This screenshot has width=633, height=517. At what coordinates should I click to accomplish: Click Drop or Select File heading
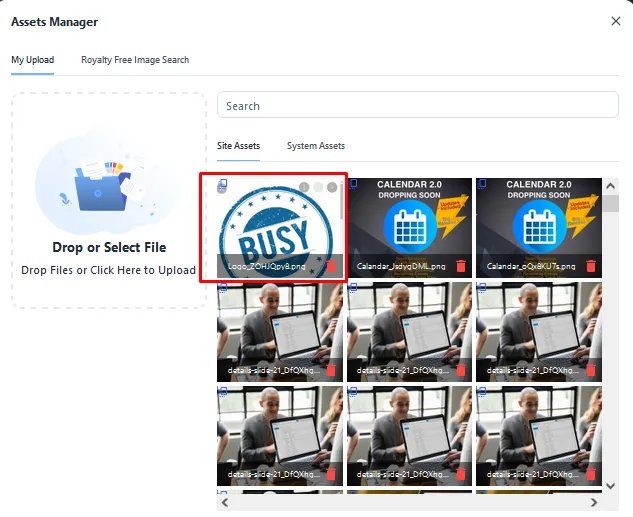click(x=109, y=247)
